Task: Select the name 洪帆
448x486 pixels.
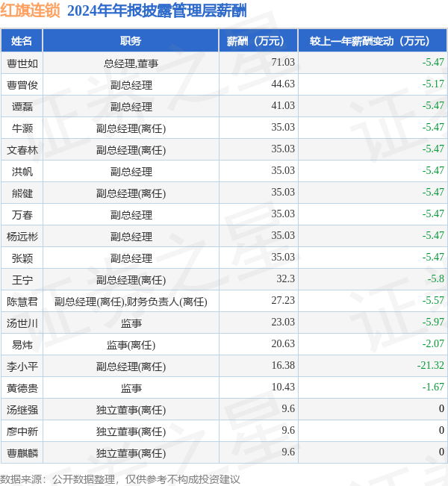Action: pyautogui.click(x=22, y=172)
